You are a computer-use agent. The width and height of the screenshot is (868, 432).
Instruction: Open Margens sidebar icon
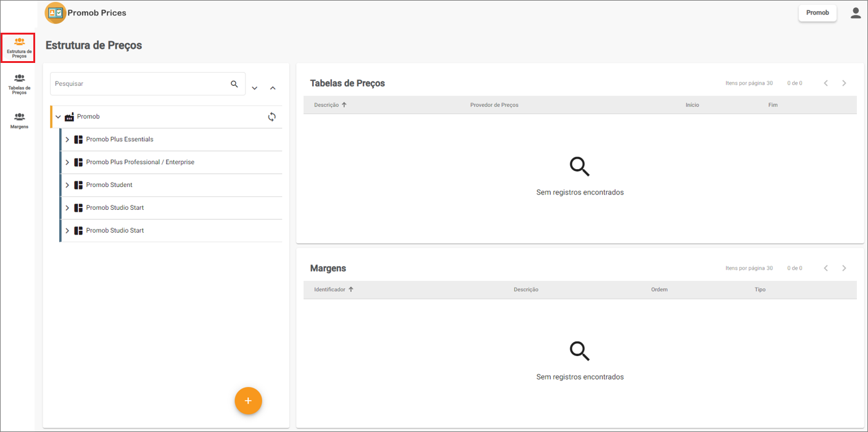tap(19, 120)
